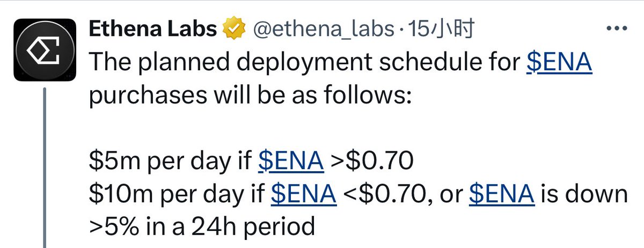Image resolution: width=644 pixels, height=248 pixels.
Task: Click the '>5% in a 24h period' line
Action: [x=202, y=227]
